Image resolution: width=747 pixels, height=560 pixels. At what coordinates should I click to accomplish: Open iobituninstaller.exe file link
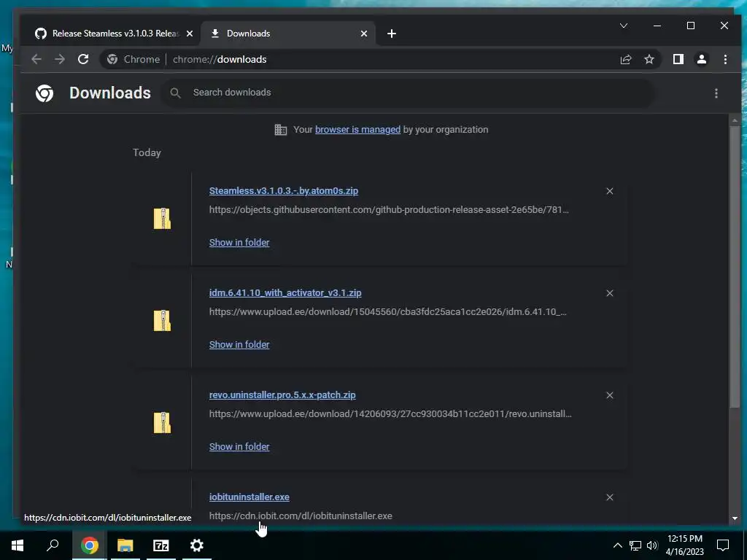pos(249,497)
